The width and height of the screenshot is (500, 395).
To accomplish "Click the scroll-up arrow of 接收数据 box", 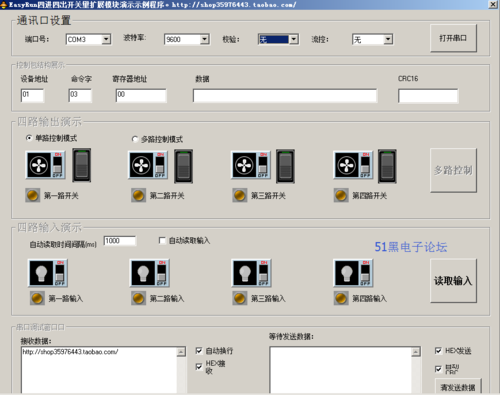I will coord(181,352).
